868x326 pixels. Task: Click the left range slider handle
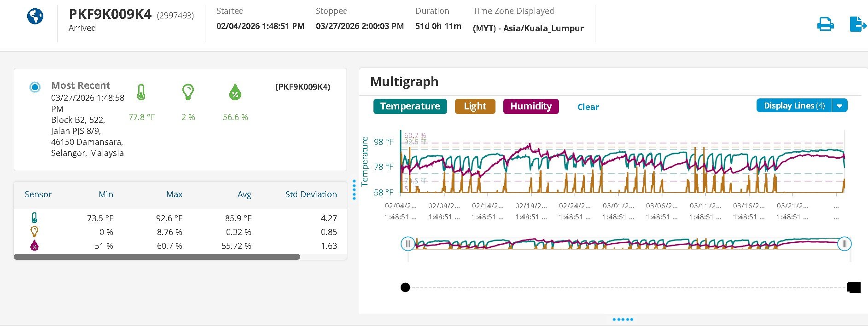(408, 244)
